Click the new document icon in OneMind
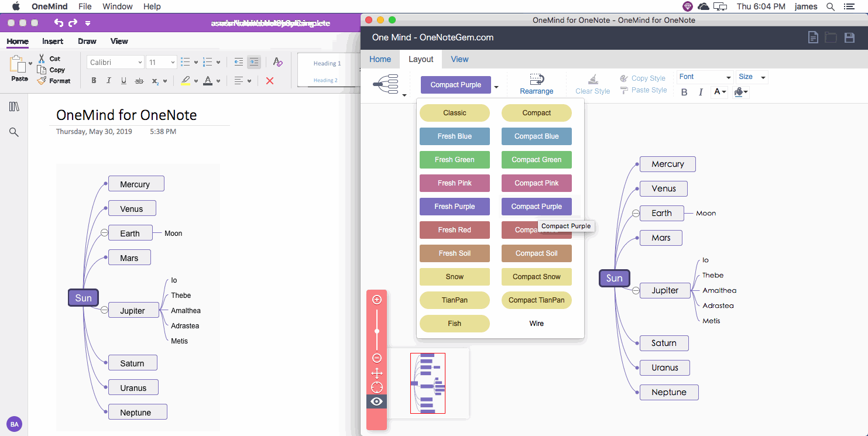868x436 pixels. [813, 37]
